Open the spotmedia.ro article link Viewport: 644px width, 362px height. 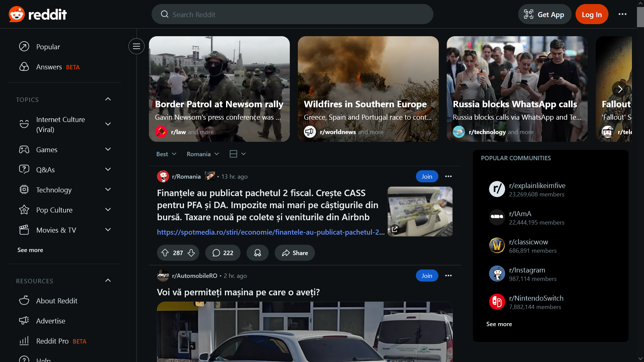coord(271,232)
